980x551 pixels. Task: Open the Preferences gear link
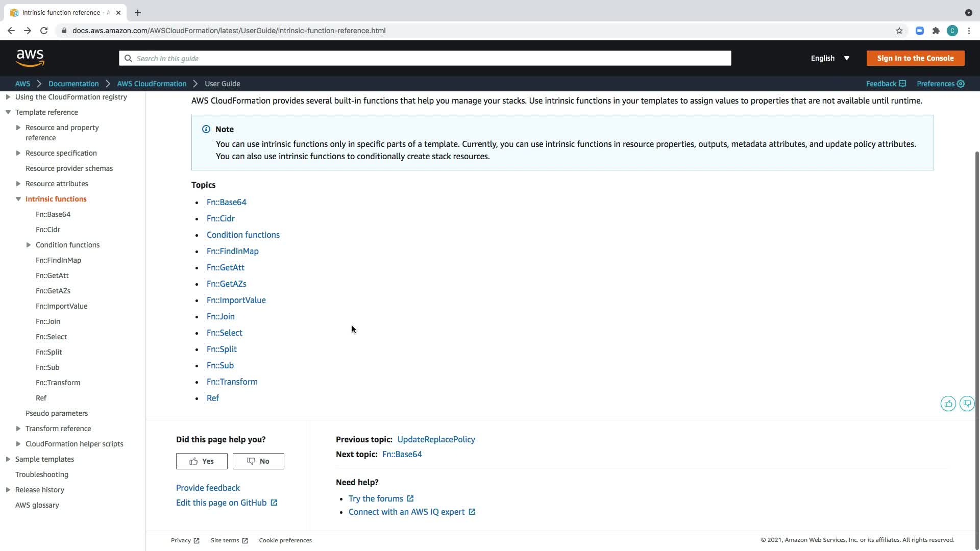click(x=940, y=84)
